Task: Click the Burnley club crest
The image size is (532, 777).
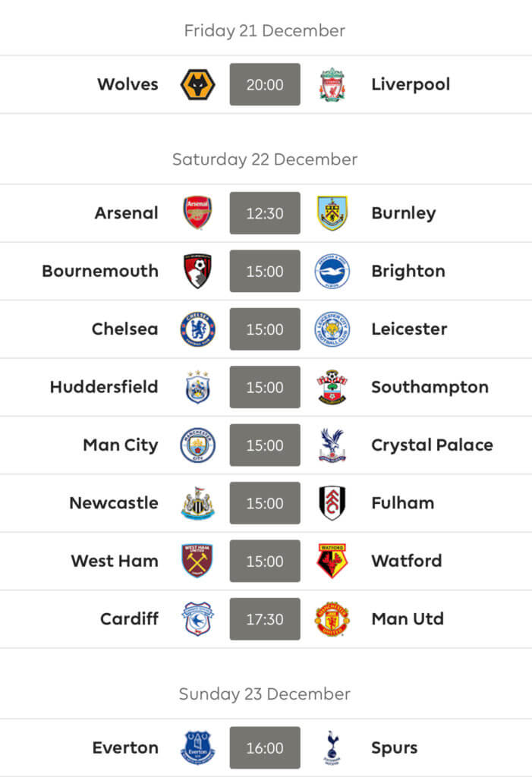Action: tap(332, 212)
